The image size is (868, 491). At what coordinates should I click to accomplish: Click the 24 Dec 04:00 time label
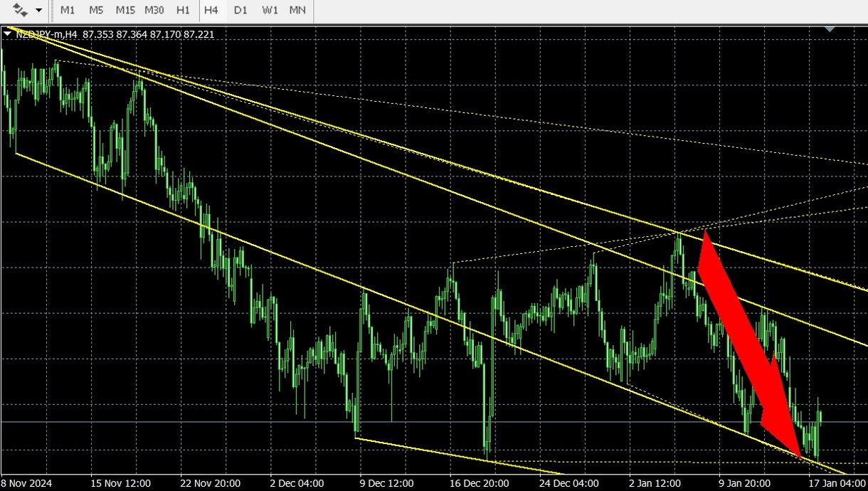570,483
